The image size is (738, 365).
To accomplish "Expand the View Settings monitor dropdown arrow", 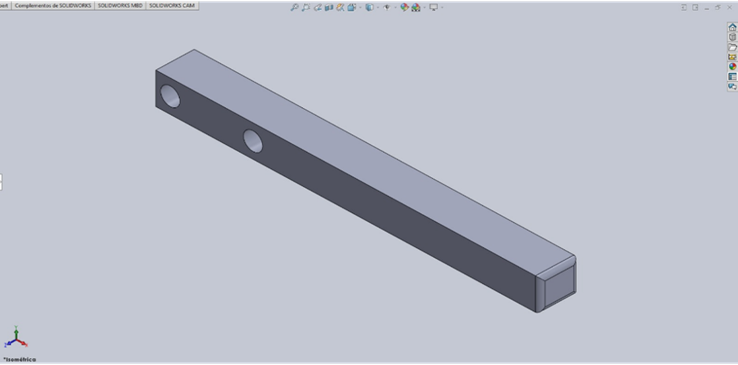I will click(x=442, y=8).
